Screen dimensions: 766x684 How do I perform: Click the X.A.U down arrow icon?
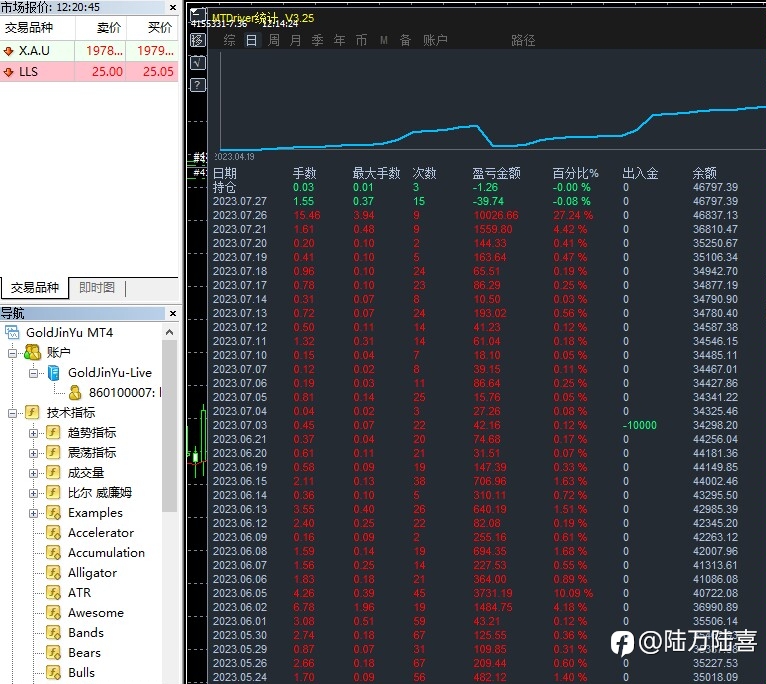(8, 51)
